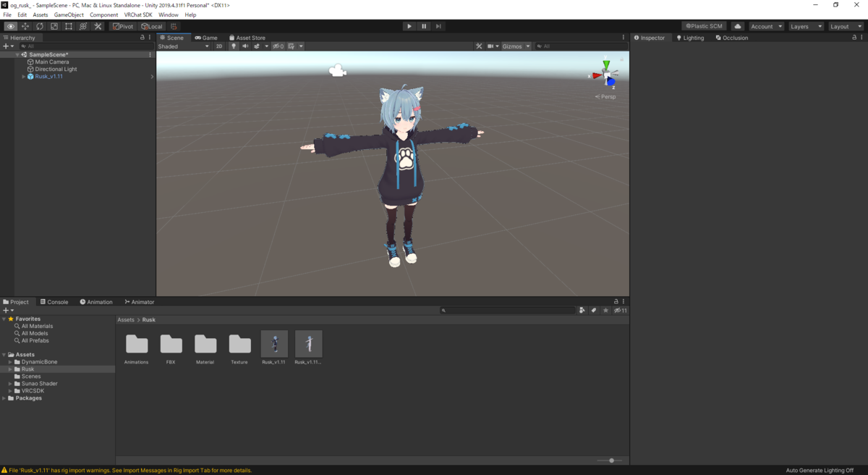Screen dimensions: 868x475
Task: Collapse the SampleScene foldout
Action: pyautogui.click(x=17, y=54)
